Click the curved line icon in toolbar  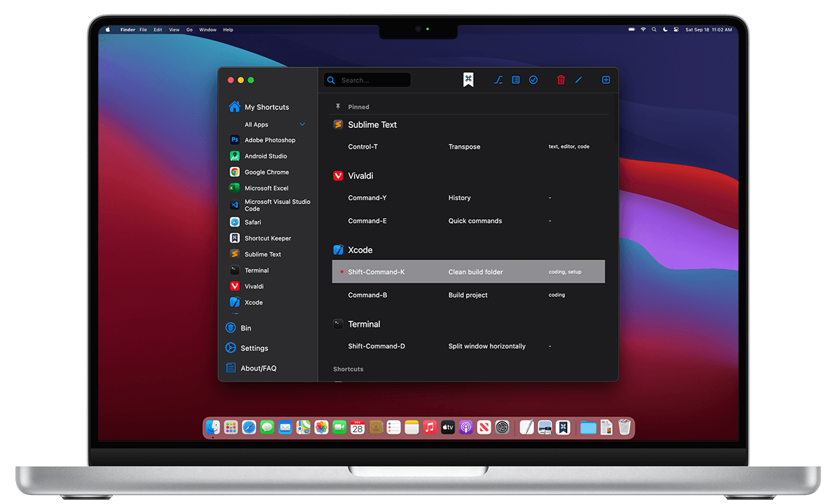pos(498,80)
